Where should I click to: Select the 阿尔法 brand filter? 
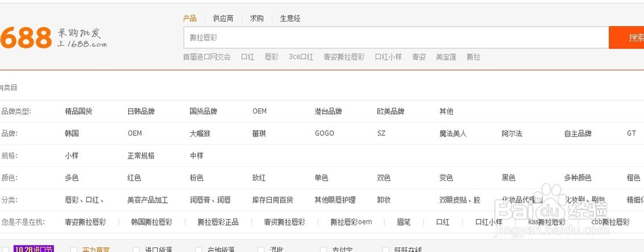pyautogui.click(x=512, y=133)
